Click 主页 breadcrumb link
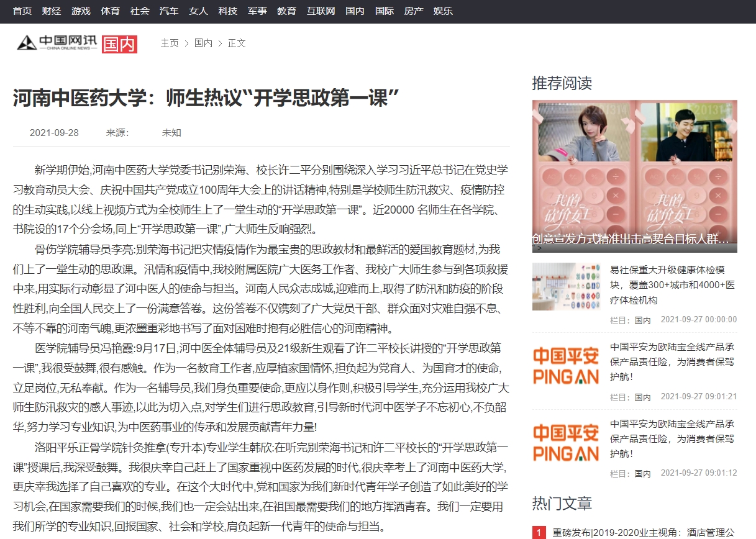Image resolution: width=756 pixels, height=539 pixels. tap(170, 43)
